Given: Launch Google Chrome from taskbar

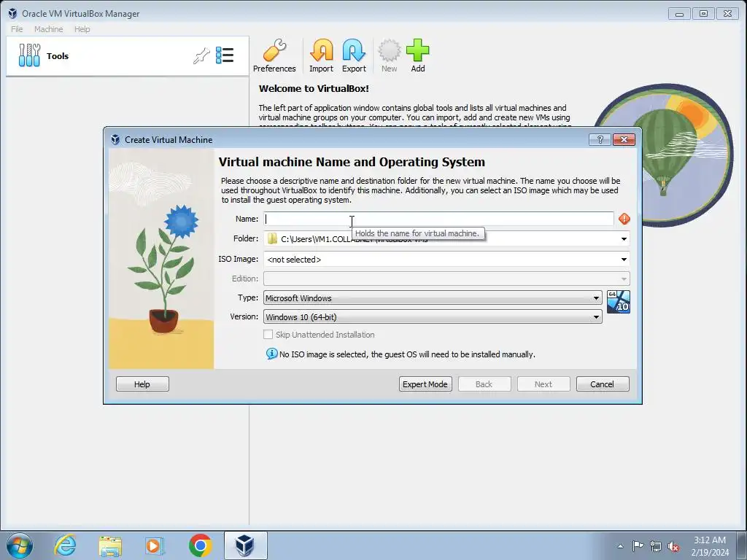Looking at the screenshot, I should pyautogui.click(x=200, y=545).
